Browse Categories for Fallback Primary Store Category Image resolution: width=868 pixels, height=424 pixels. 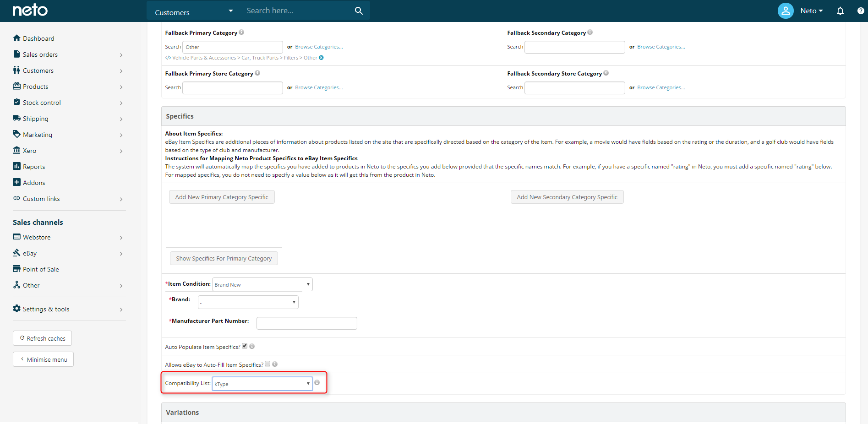point(319,87)
